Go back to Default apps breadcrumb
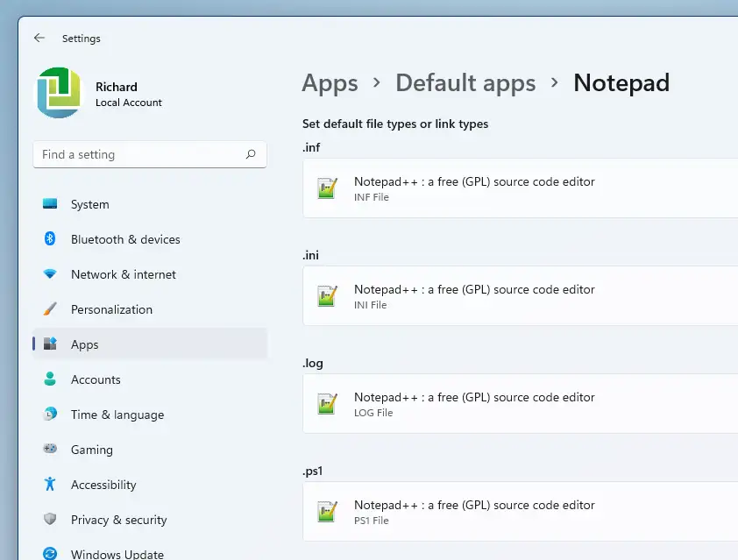The width and height of the screenshot is (738, 560). pyautogui.click(x=465, y=83)
